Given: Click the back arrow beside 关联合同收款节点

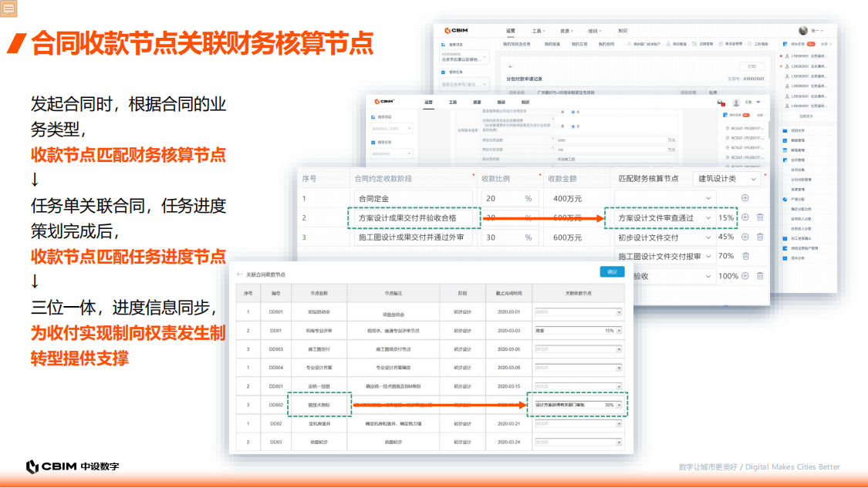Looking at the screenshot, I should coord(239,274).
